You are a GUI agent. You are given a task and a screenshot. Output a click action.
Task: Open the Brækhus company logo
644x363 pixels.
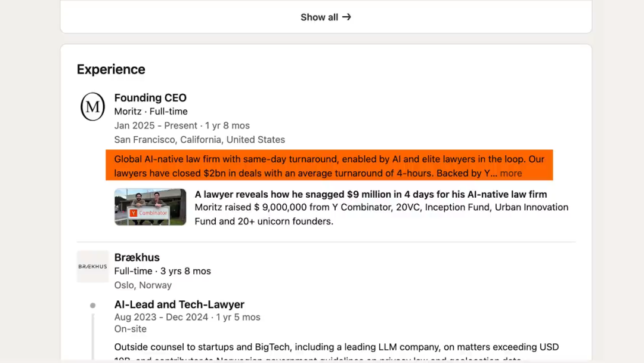coord(92,266)
